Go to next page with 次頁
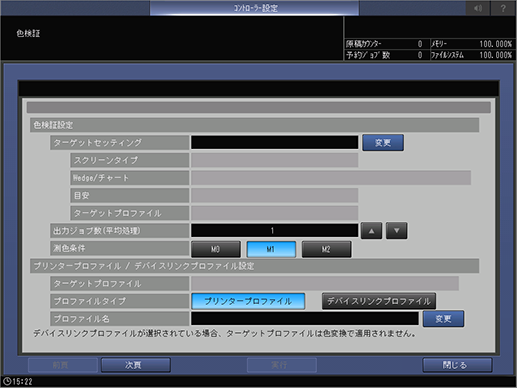 coord(136,365)
